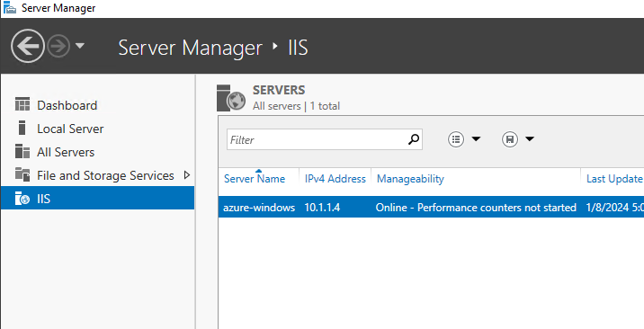644x329 pixels.
Task: Sort by the Server Name column
Action: [x=255, y=179]
